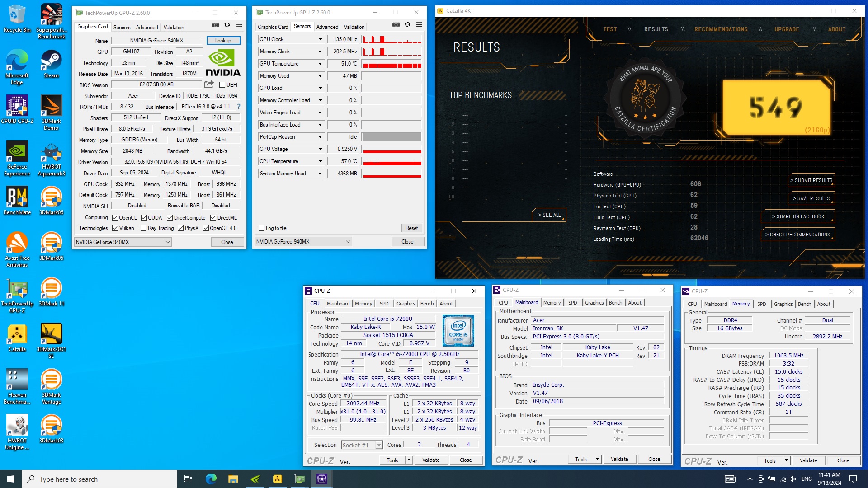Expand Memory Clock sensor dropdown
868x488 pixels.
[320, 52]
